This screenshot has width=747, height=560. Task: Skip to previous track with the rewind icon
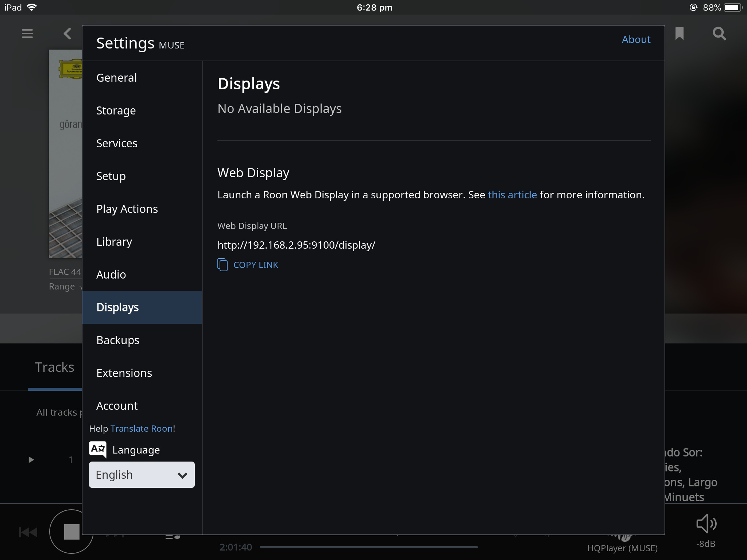pyautogui.click(x=28, y=532)
